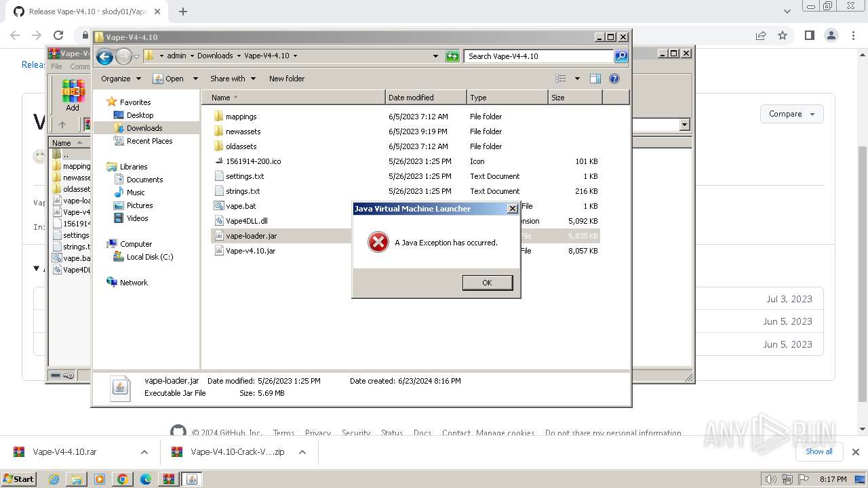The width and height of the screenshot is (868, 488).
Task: Open the Share with menu
Action: (x=233, y=79)
